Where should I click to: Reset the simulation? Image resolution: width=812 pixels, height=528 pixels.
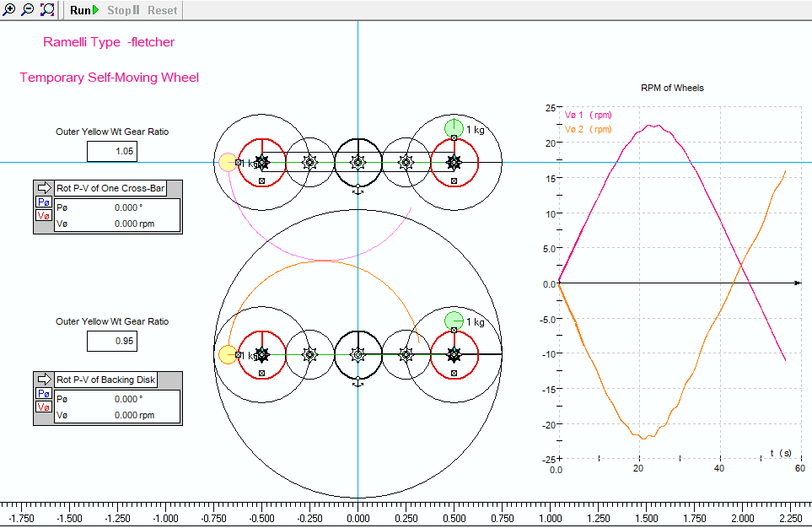click(162, 10)
